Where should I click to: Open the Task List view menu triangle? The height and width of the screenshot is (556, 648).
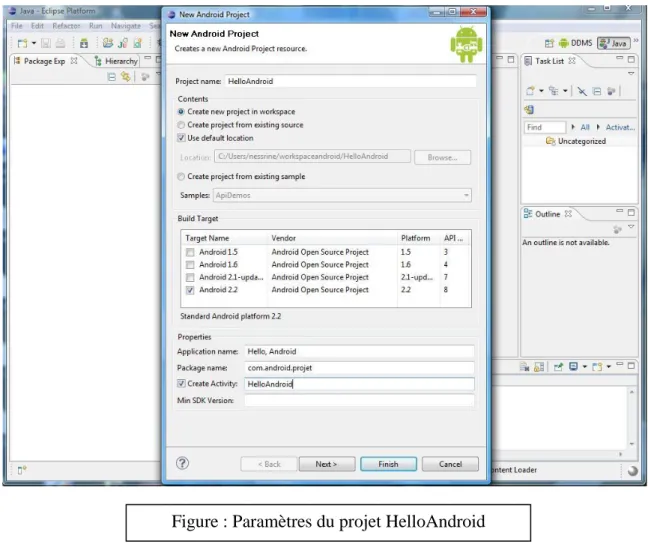click(631, 74)
